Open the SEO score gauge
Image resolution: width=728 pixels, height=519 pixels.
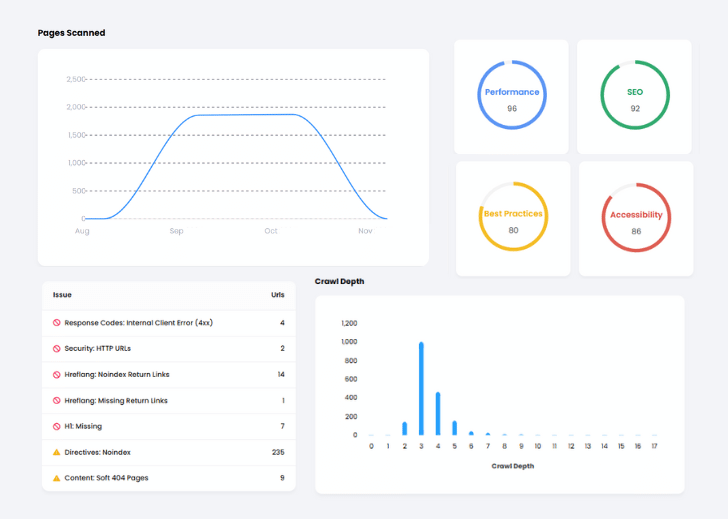click(x=634, y=97)
